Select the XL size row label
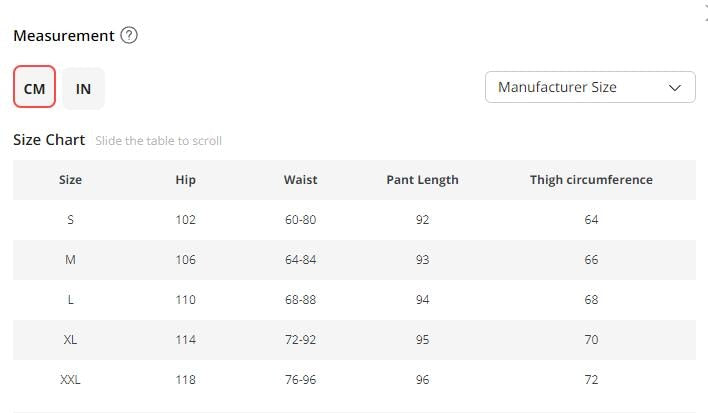The image size is (708, 413). coord(70,340)
